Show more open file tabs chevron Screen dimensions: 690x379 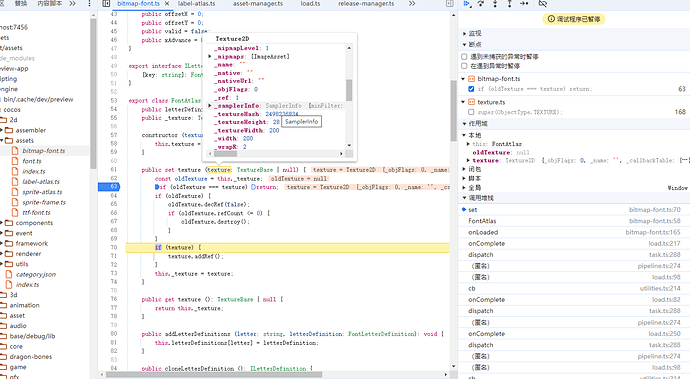411,4
